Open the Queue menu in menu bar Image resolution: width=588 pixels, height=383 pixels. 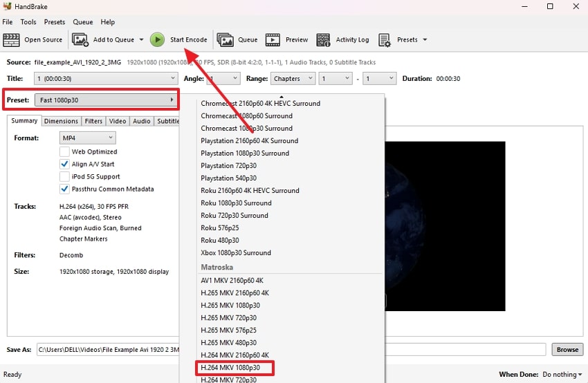tap(83, 22)
